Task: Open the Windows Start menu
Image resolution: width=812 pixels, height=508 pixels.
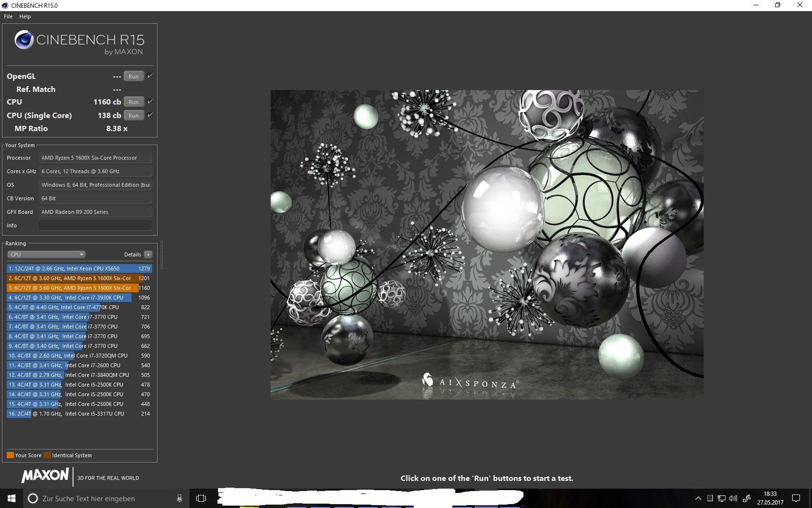Action: [12, 498]
